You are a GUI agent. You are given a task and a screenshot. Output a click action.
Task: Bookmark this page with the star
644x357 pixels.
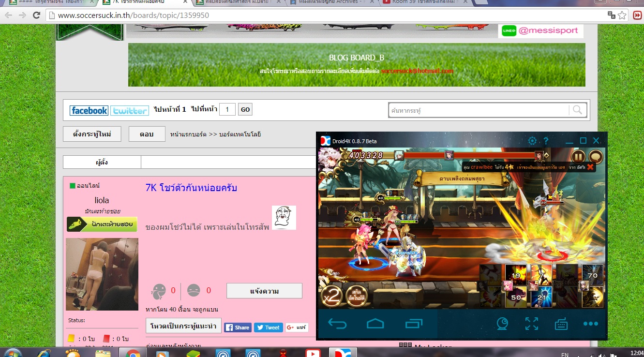coord(622,15)
